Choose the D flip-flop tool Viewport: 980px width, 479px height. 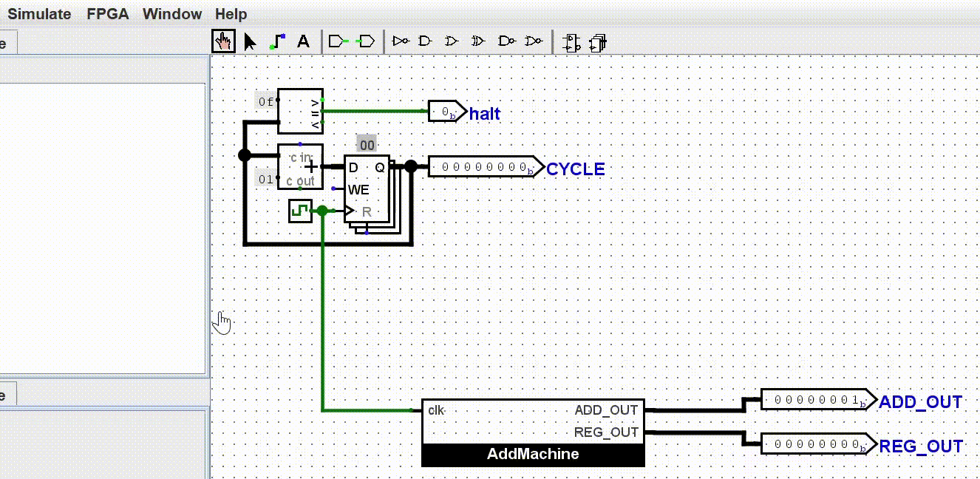(571, 43)
